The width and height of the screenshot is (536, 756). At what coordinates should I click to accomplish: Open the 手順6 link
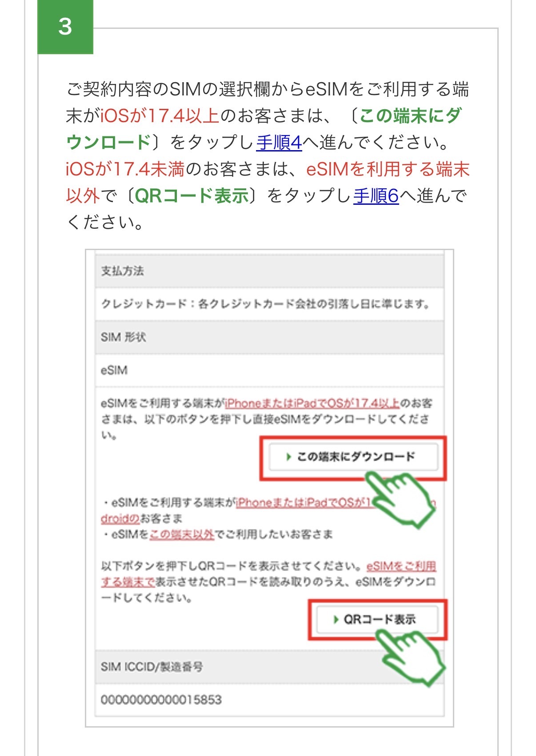tap(376, 195)
